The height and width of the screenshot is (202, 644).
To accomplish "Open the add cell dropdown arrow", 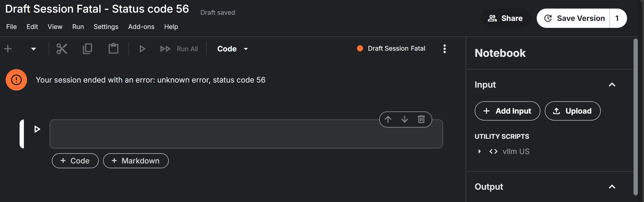I will [34, 49].
